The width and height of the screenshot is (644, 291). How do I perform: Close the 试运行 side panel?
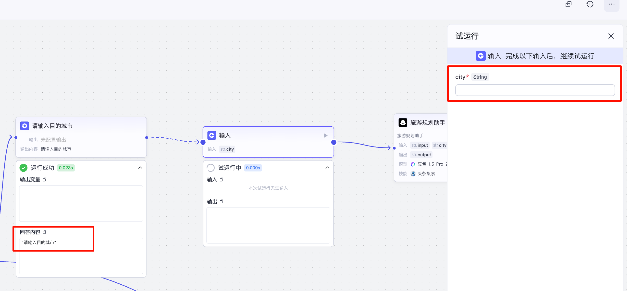611,36
